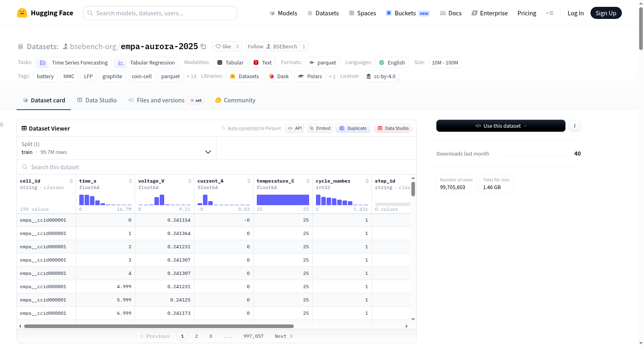Open the three-dot options menu beside Use this dataset

click(x=575, y=126)
